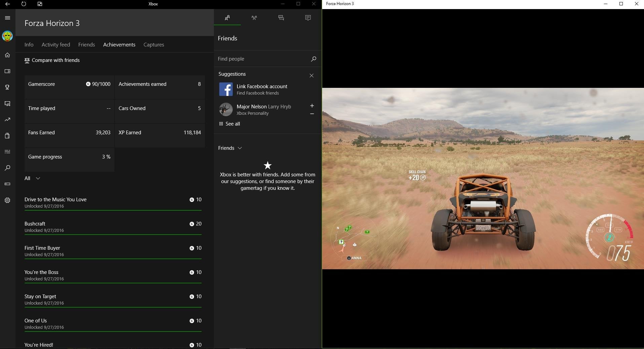The width and height of the screenshot is (644, 349).
Task: Open the First Time Buyer achievement
Action: pos(113,251)
